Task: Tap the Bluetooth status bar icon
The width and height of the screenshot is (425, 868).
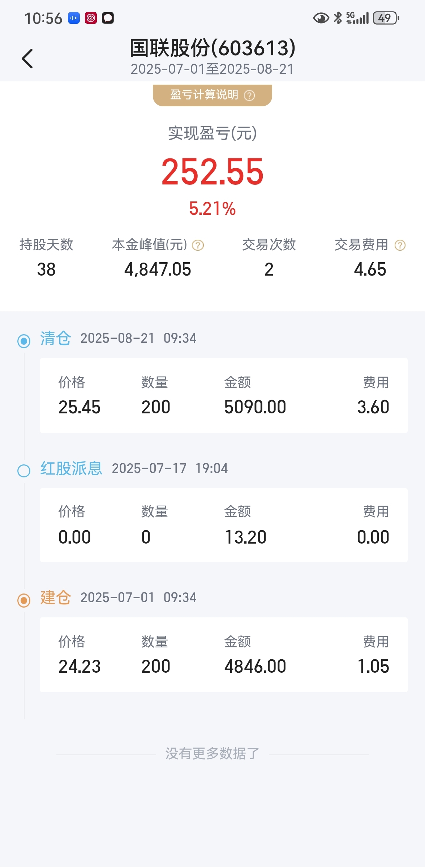Action: tap(338, 18)
